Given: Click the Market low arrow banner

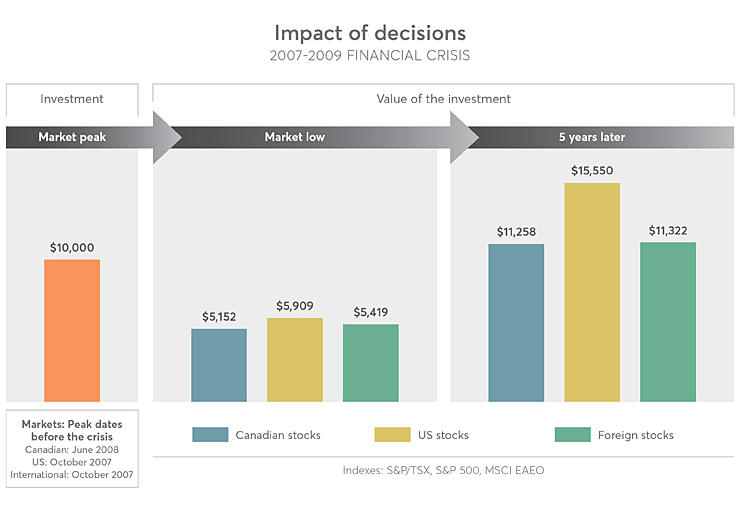Looking at the screenshot, I should [300, 137].
